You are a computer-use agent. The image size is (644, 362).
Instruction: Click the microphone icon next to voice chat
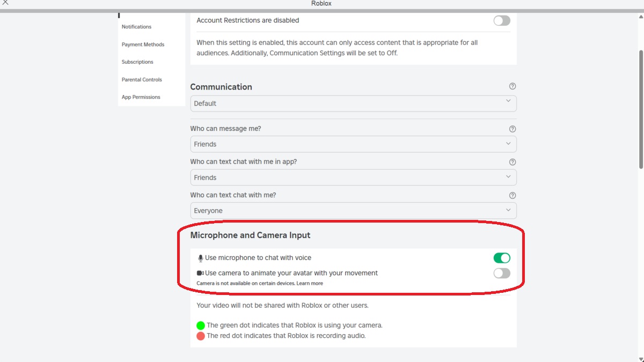point(201,258)
